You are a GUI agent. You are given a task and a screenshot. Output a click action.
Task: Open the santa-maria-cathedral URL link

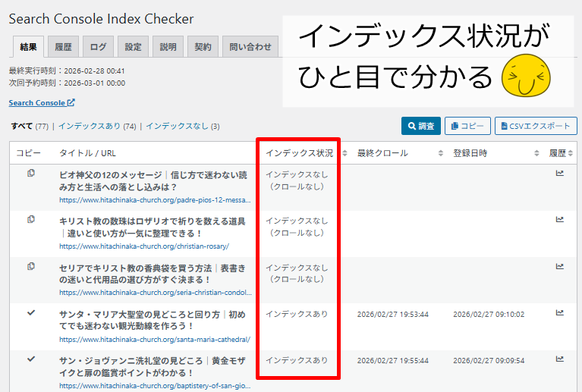[x=155, y=339]
